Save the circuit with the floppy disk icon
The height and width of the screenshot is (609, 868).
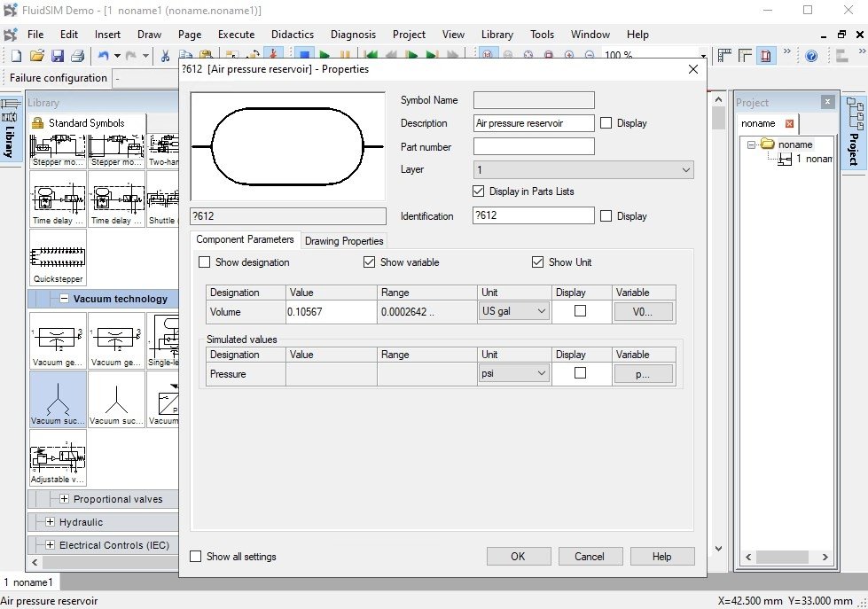(57, 55)
